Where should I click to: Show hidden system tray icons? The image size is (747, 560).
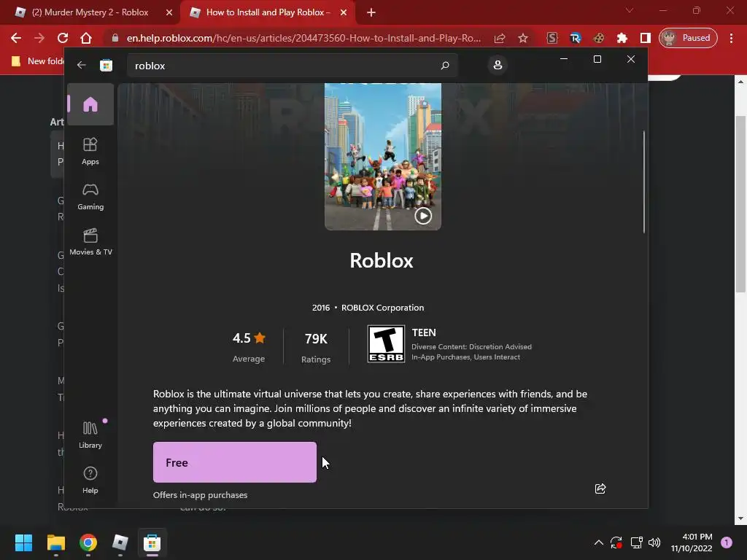(x=599, y=542)
